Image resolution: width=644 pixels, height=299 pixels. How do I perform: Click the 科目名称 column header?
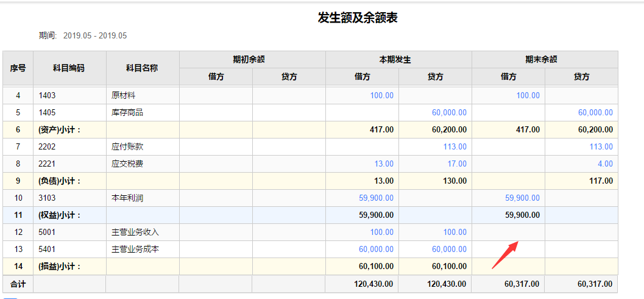[x=142, y=68]
